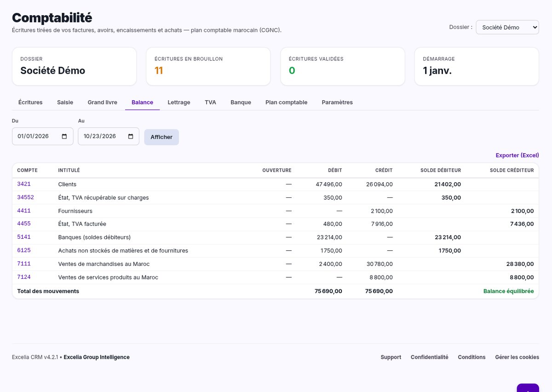Click the Exporter (Excel) link
The image size is (552, 392).
click(x=517, y=156)
